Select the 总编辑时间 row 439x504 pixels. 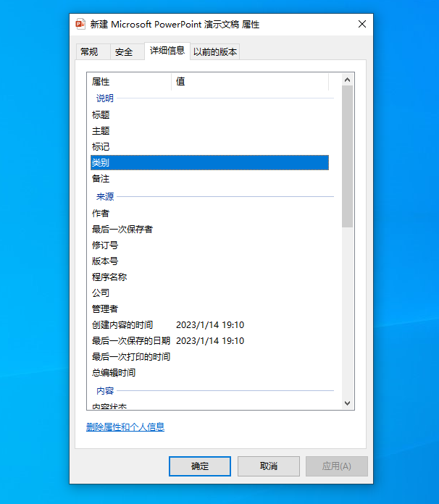209,373
